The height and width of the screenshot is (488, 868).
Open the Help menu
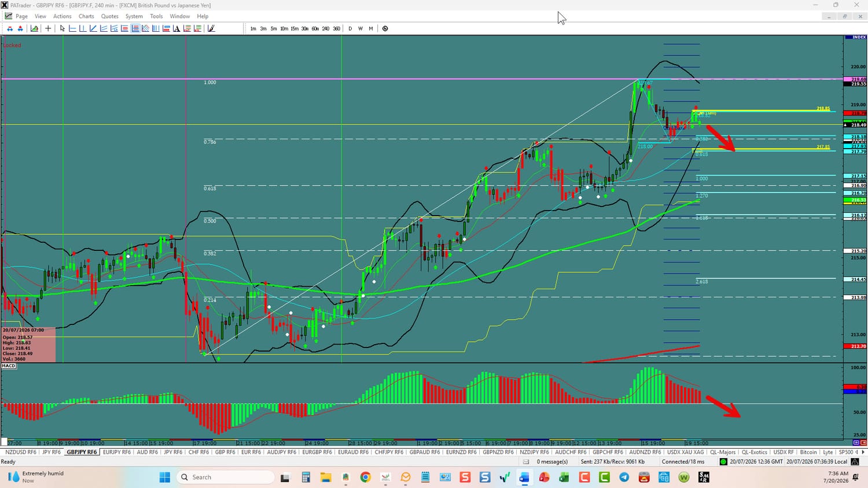click(203, 16)
